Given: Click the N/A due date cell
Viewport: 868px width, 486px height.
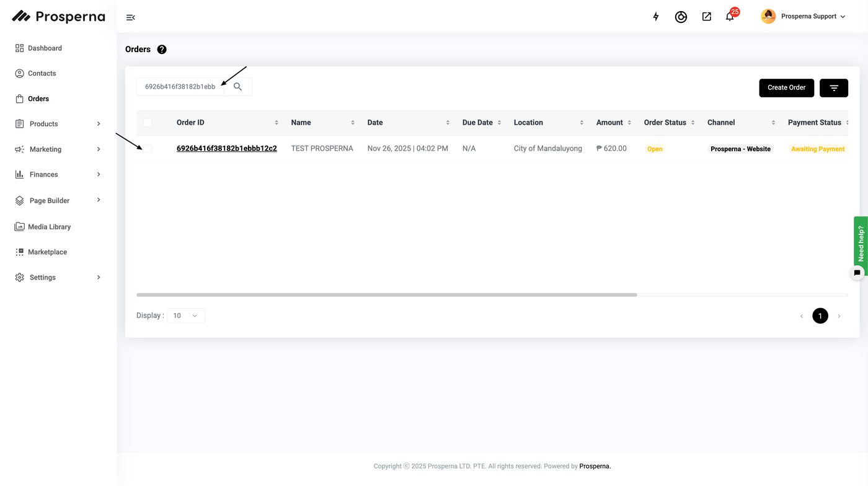Looking at the screenshot, I should coord(469,149).
